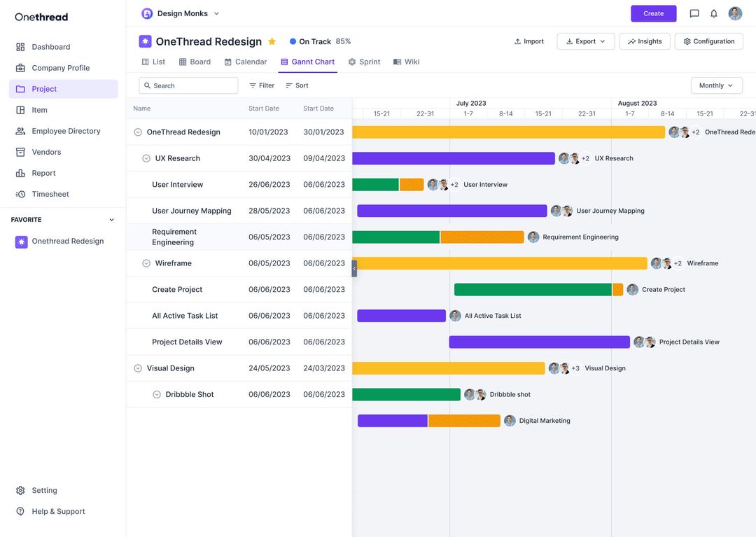Switch to the Sprint tab
756x537 pixels.
[x=364, y=62]
